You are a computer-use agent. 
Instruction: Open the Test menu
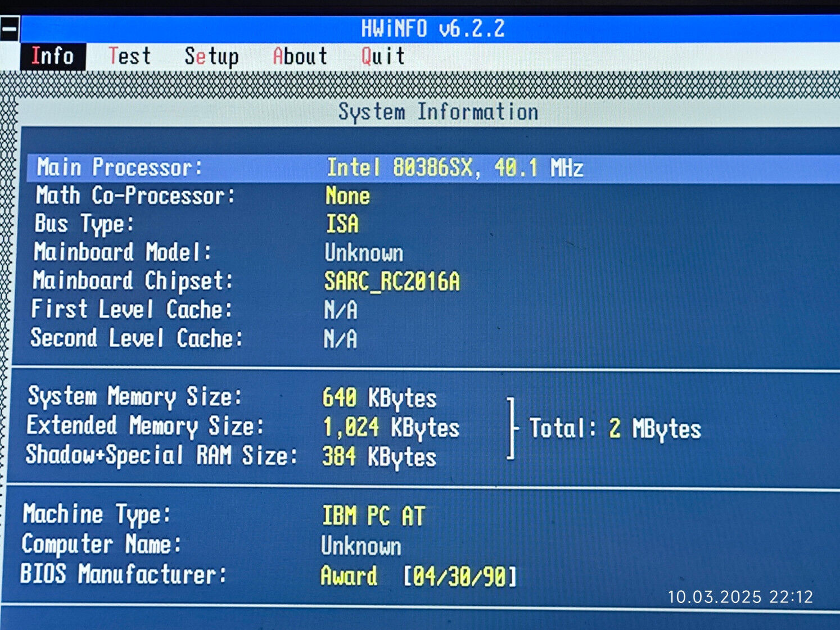click(x=129, y=56)
